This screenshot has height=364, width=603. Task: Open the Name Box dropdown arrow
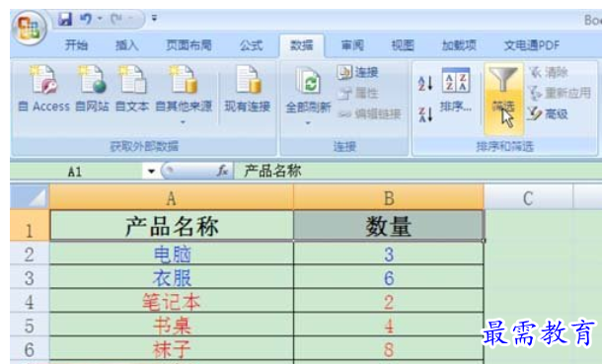[x=151, y=171]
